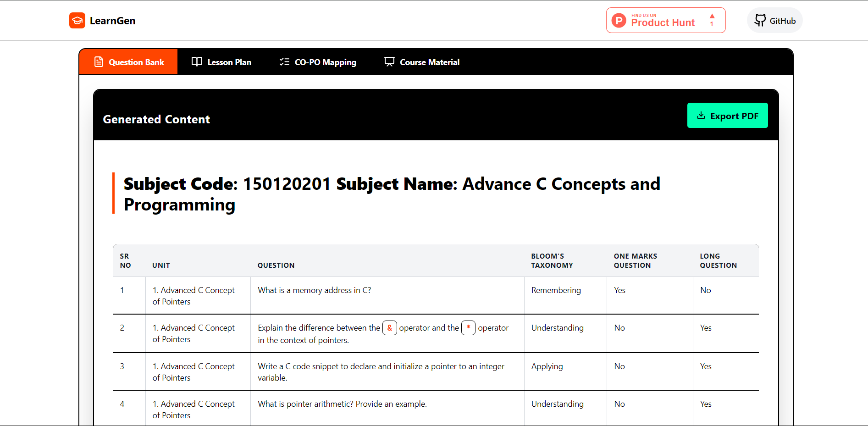The image size is (868, 426).
Task: Switch to the Question Bank tab
Action: (129, 62)
